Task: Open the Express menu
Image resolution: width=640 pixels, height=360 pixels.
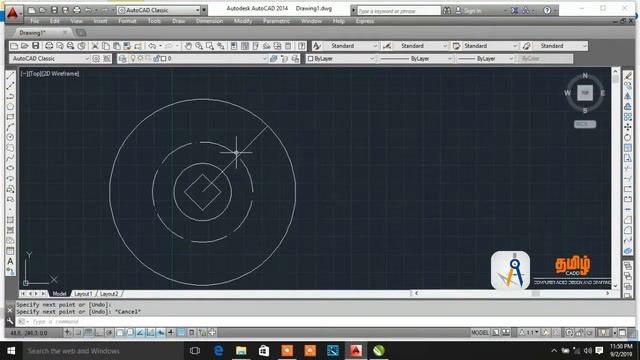Action: pos(364,21)
